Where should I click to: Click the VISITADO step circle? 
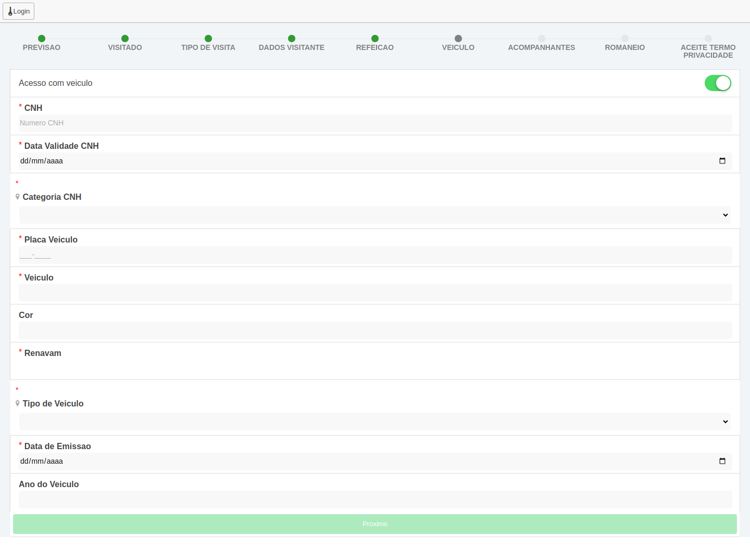click(x=125, y=39)
